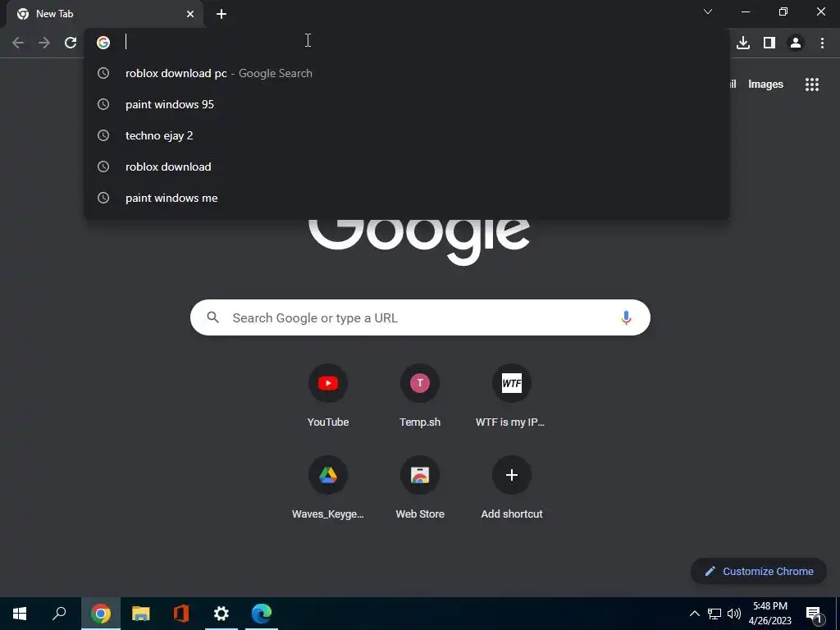Expand the tab search chevron
The width and height of the screenshot is (840, 630).
click(708, 11)
